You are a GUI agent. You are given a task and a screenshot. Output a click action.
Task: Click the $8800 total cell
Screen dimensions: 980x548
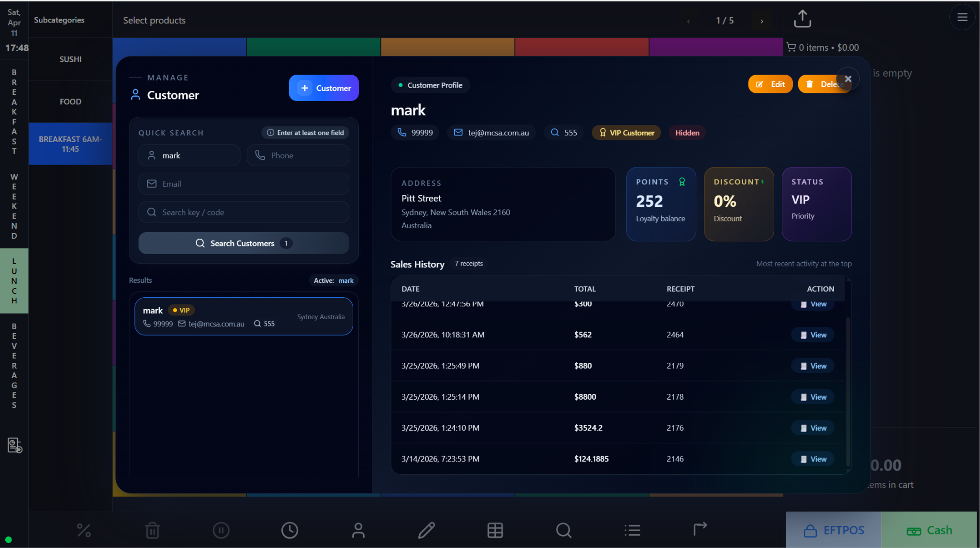[585, 397]
